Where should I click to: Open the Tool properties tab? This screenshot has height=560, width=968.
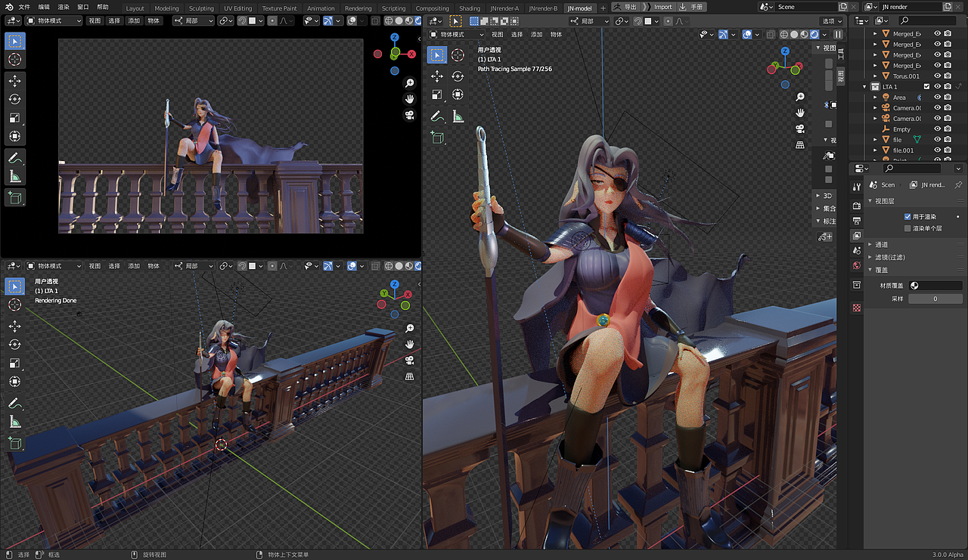[856, 187]
